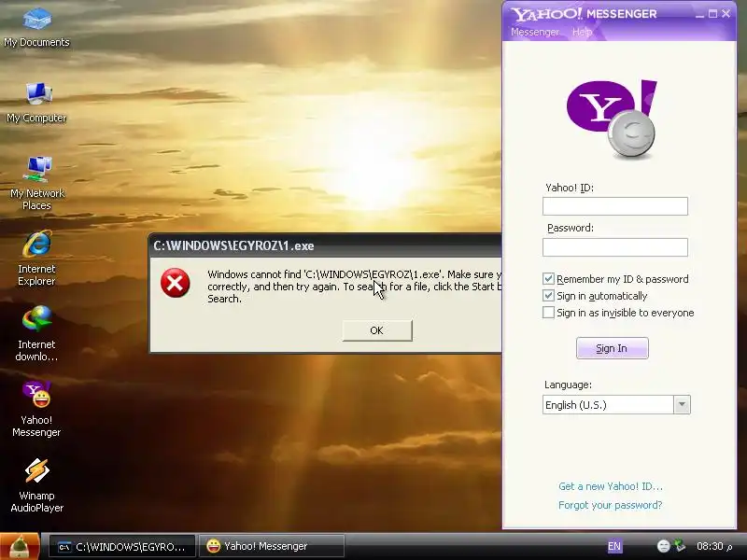This screenshot has height=560, width=747.
Task: Open the Help menu
Action: pyautogui.click(x=582, y=32)
